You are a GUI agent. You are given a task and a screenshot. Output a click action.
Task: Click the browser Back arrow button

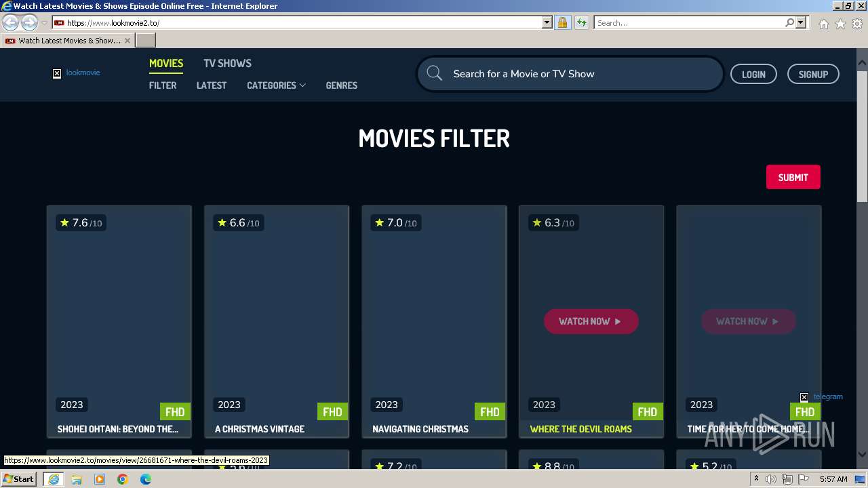click(x=11, y=23)
